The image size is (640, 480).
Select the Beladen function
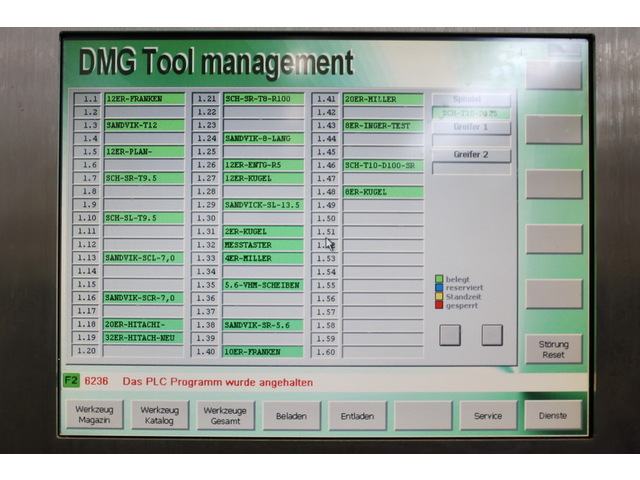tap(291, 416)
